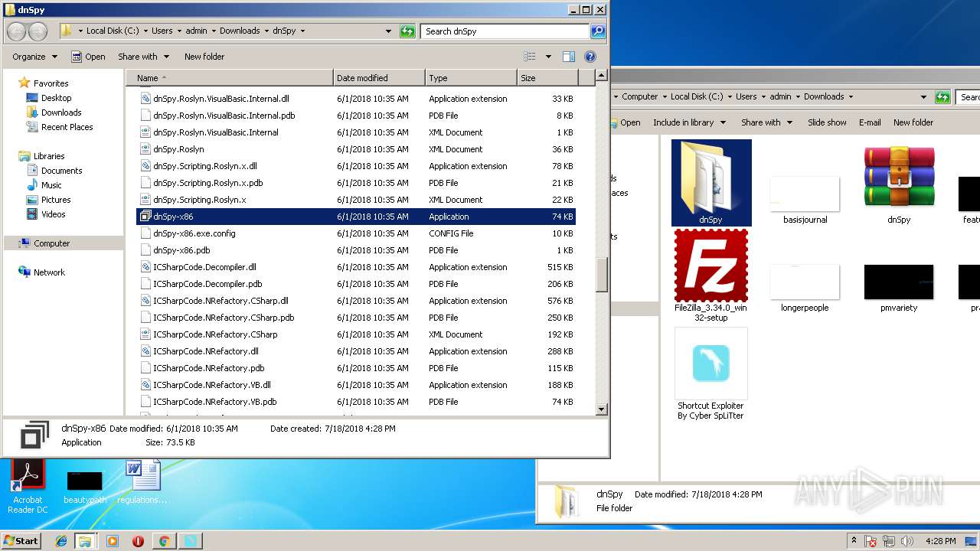Screen dimensions: 980x551
Task: Click the beautypath desktop icon
Action: (85, 487)
